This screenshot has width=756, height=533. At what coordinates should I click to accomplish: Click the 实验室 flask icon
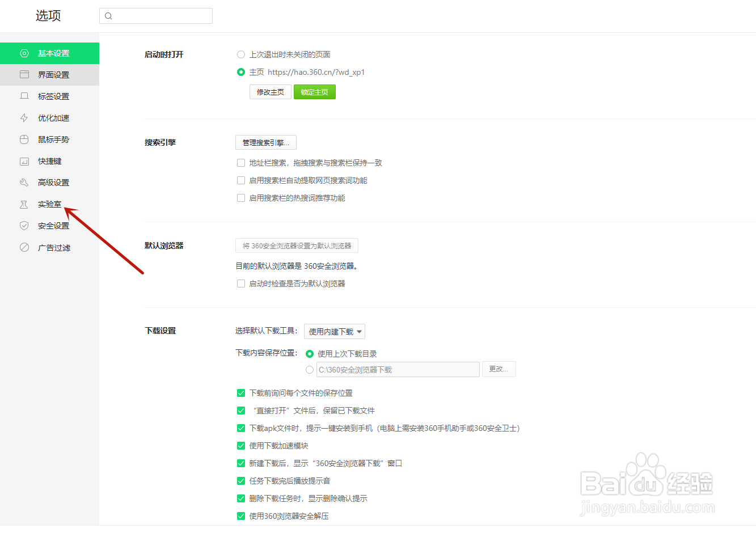pos(24,204)
